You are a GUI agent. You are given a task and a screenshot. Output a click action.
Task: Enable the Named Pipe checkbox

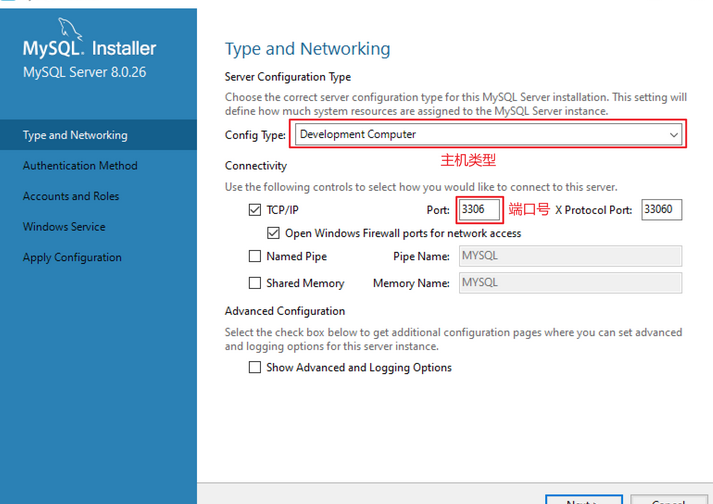coord(255,256)
